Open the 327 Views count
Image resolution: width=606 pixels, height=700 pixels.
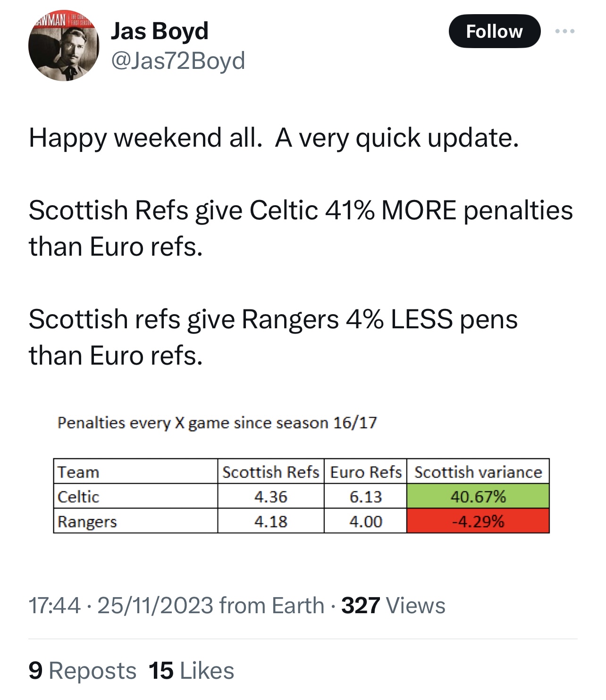[x=393, y=606]
